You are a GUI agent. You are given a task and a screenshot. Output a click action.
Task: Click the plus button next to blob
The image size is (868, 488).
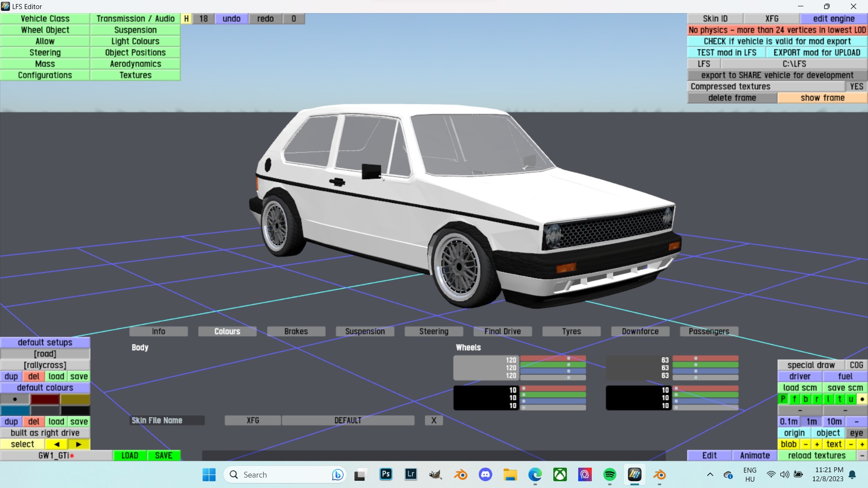point(817,444)
